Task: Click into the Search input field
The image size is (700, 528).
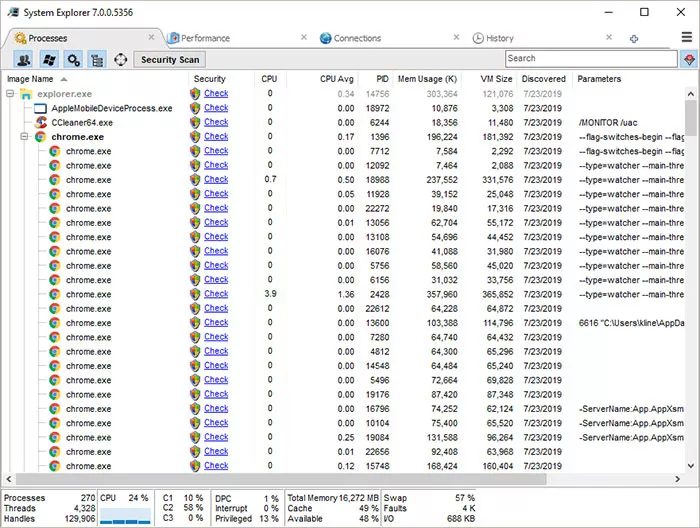Action: (x=591, y=58)
